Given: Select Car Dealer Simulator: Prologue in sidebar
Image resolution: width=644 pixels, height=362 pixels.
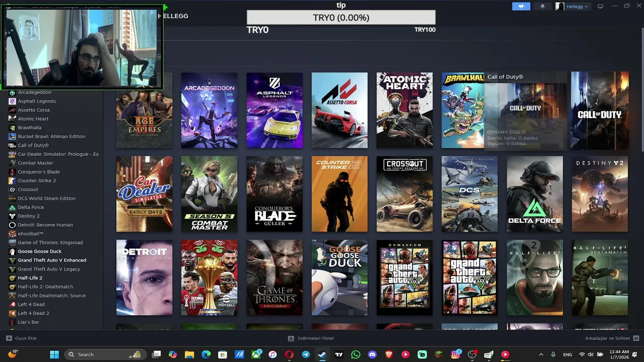Looking at the screenshot, I should [58, 154].
